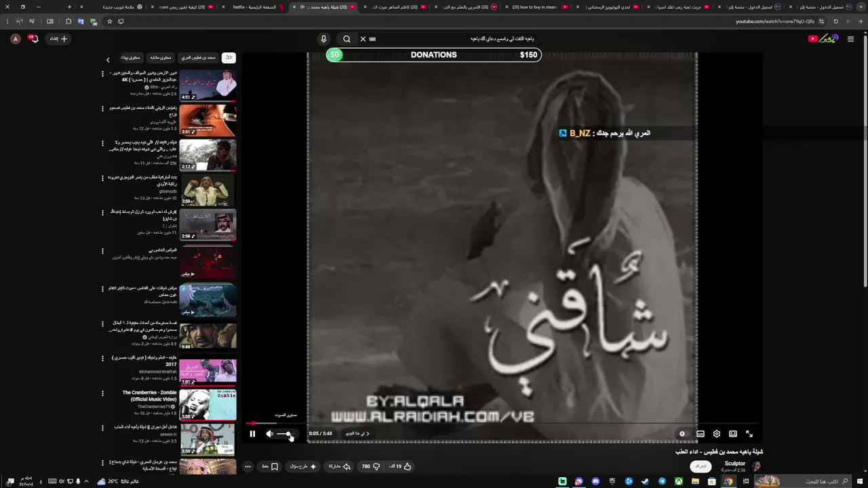Open Steam from the taskbar
Image resolution: width=868 pixels, height=488 pixels.
pos(646,481)
